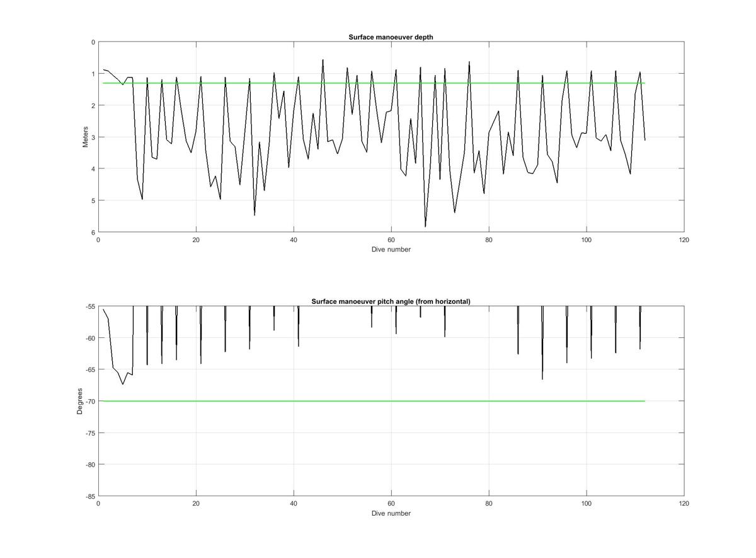Click y-axis tick '3' on depth plot
This screenshot has height=558, width=756.
[93, 137]
